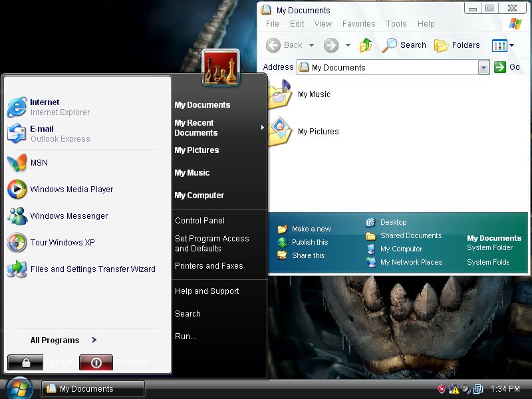Open Forward history dropdown arrow
The height and width of the screenshot is (399, 532).
point(348,45)
